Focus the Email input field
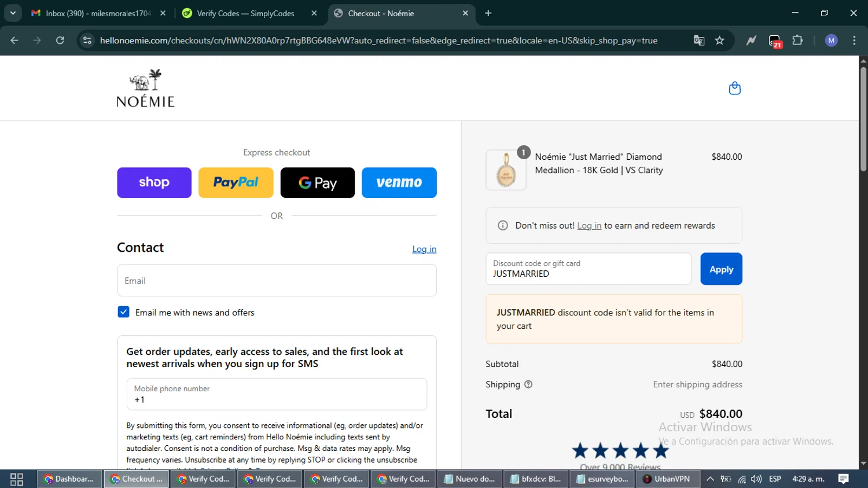Image resolution: width=868 pixels, height=488 pixels. (277, 281)
